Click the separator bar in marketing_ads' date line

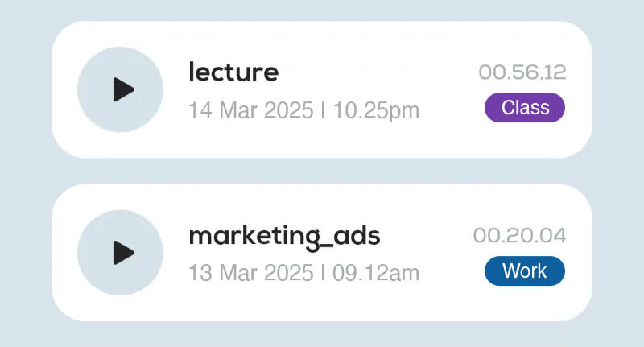pos(323,274)
